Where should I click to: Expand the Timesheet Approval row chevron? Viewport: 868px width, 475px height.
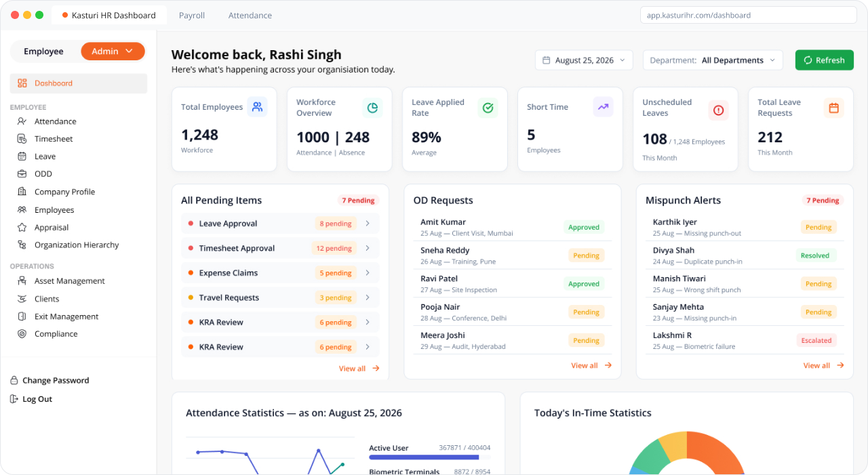pos(368,248)
